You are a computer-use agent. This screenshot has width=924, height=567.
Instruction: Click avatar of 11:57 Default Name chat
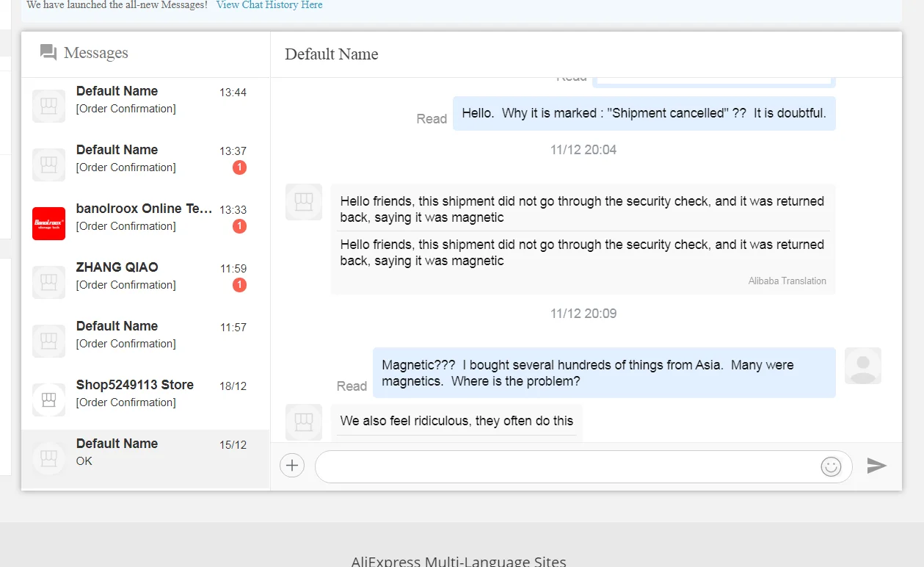(x=49, y=341)
